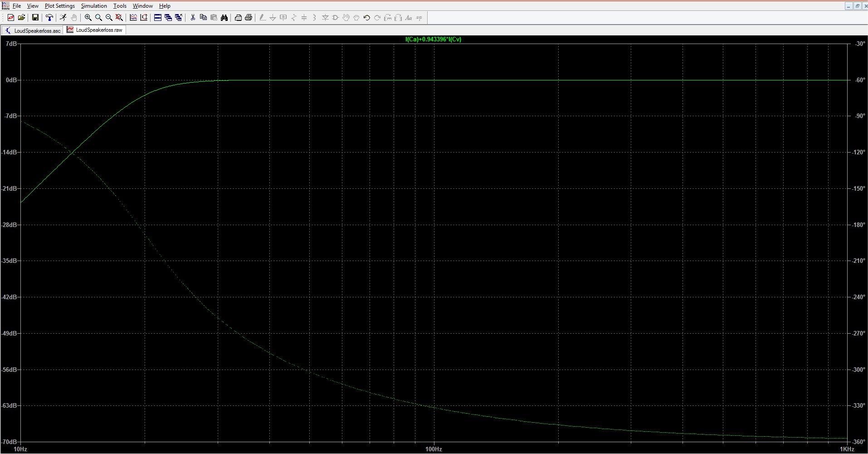Click the Copy icon in toolbar
The height and width of the screenshot is (454, 868).
coord(203,18)
